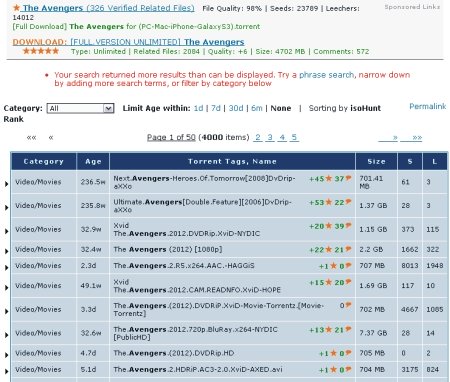Open The.Avengers.2.HDRiP.AC3-2.0.XviD-AXED.avi torrent name

tap(198, 369)
